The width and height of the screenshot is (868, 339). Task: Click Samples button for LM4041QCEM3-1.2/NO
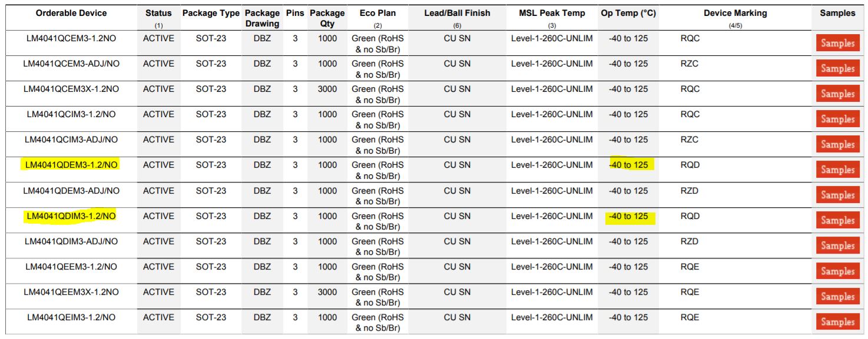[x=837, y=43]
